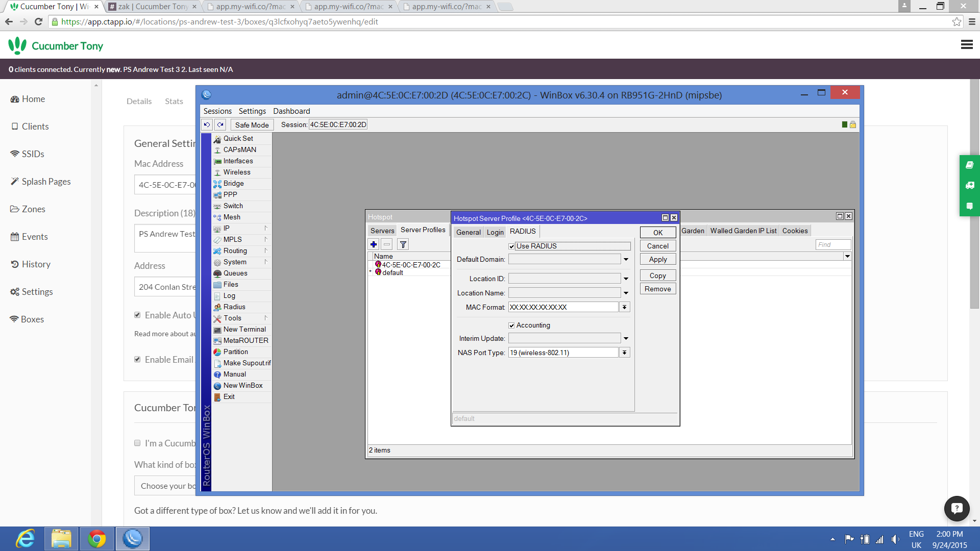
Task: Open the Sessions menu in WinBox
Action: click(x=217, y=111)
